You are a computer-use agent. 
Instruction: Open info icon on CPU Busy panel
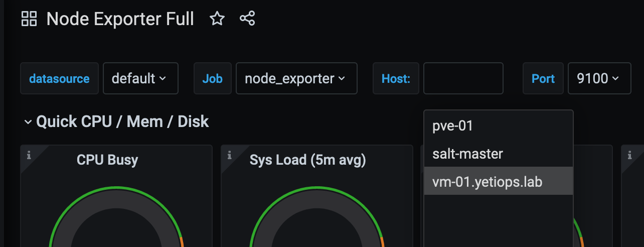tap(29, 155)
